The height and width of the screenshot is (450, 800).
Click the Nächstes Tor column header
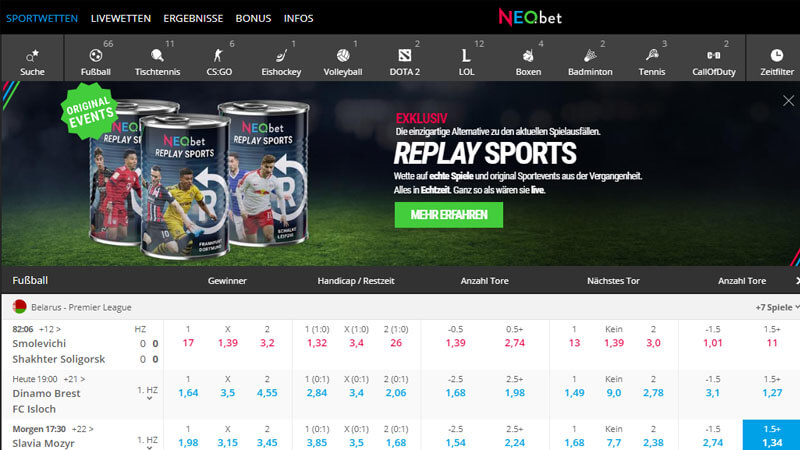click(613, 281)
